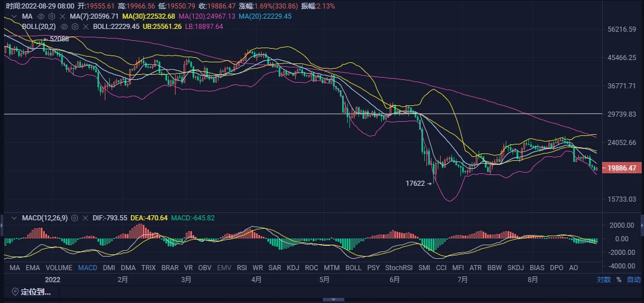
Task: Click the 6月 time axis label
Action: [x=394, y=280]
